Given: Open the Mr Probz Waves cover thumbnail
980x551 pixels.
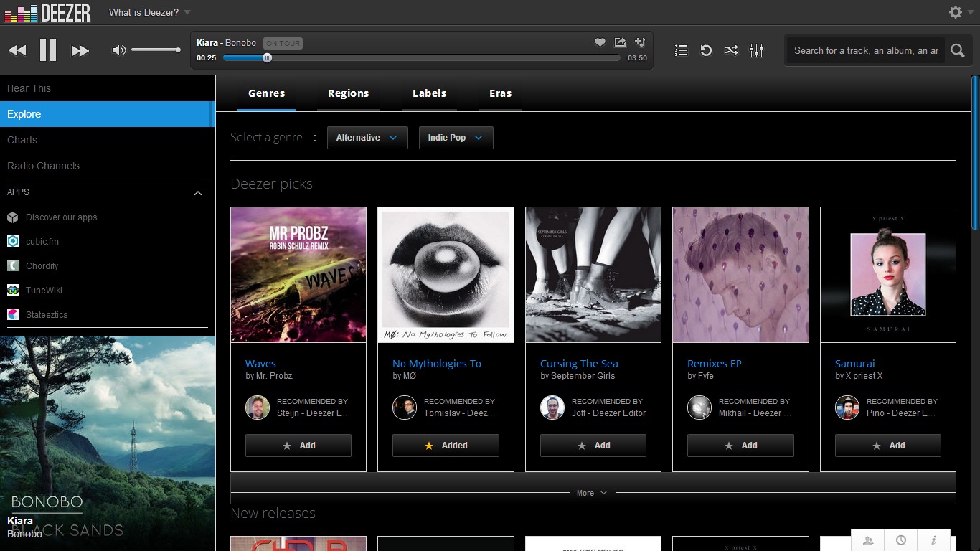Looking at the screenshot, I should click(298, 275).
